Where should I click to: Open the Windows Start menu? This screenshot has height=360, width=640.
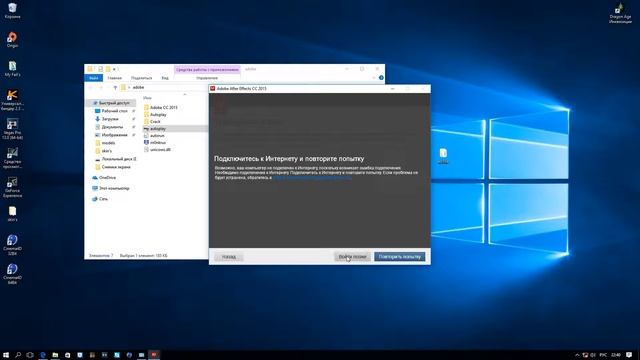pyautogui.click(x=6, y=355)
